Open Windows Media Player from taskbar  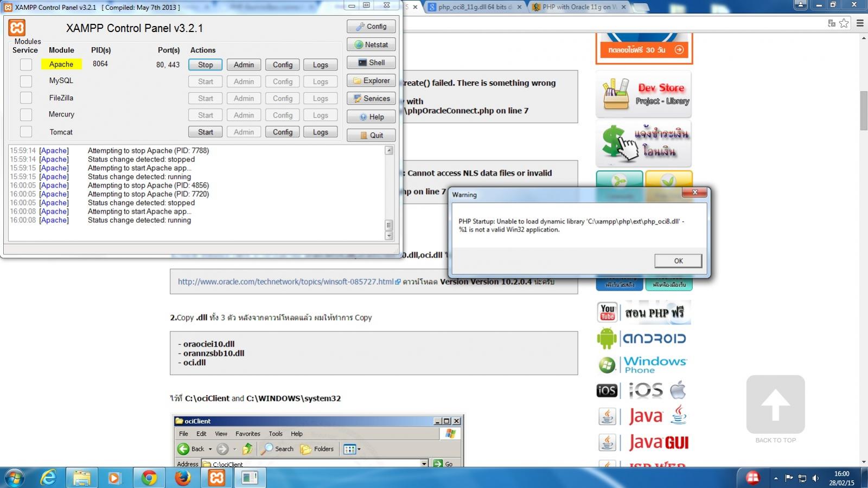point(114,478)
